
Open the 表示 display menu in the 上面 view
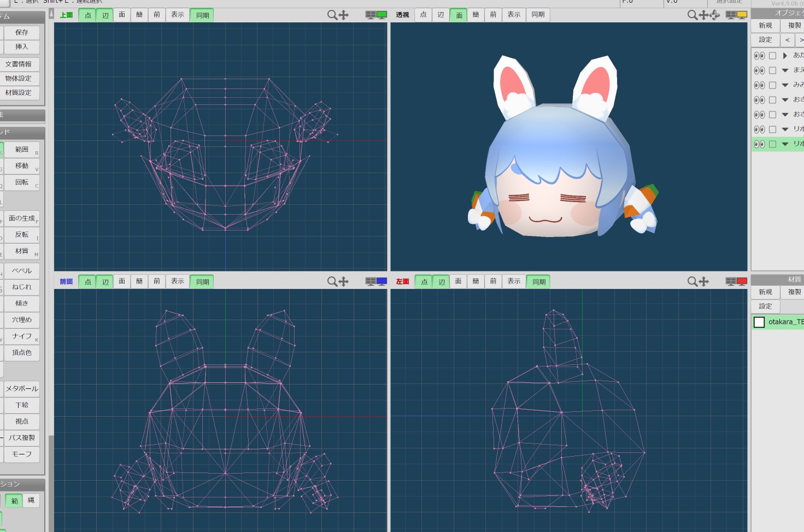(177, 15)
